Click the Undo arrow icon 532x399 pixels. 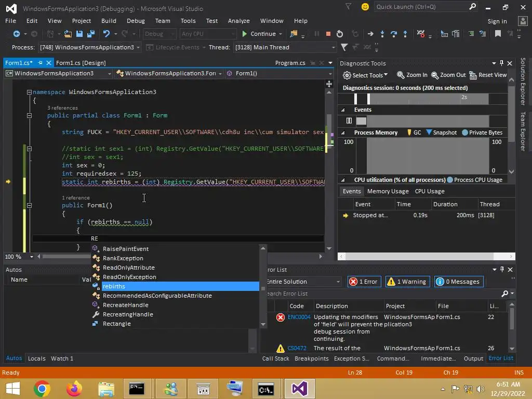[x=107, y=34]
